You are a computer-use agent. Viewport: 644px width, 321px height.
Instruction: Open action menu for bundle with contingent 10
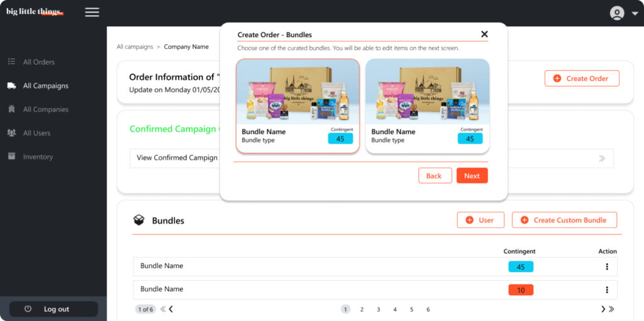(607, 290)
